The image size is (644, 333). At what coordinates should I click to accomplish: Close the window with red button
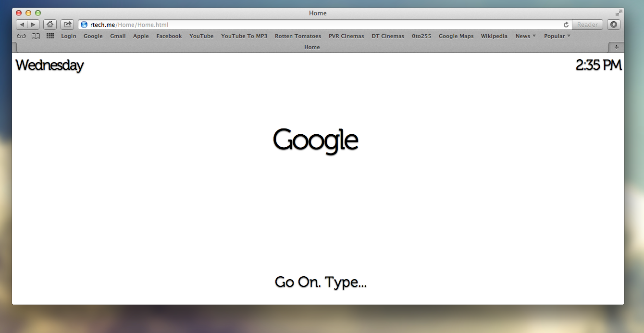point(19,13)
